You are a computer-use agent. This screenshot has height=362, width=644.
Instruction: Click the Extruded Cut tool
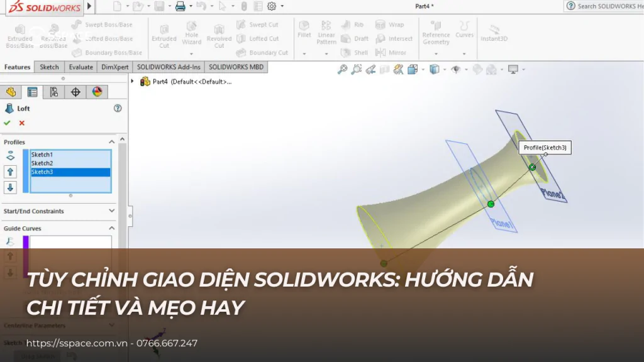point(164,36)
